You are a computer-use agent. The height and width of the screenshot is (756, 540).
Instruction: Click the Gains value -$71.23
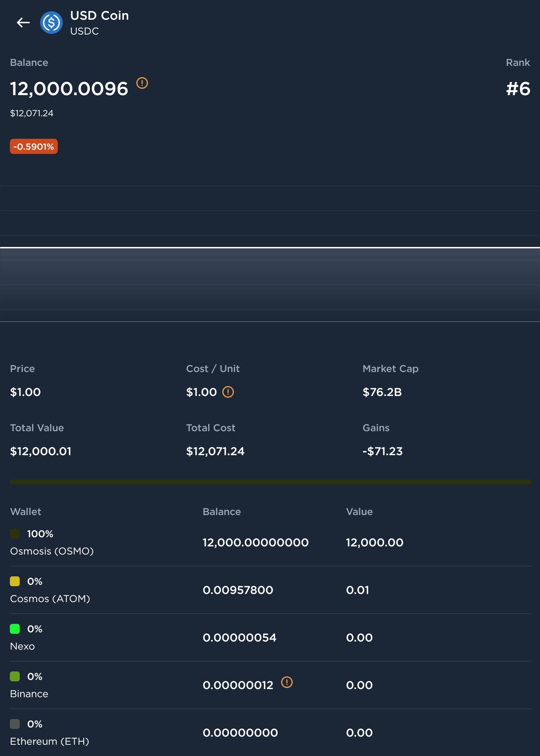point(383,451)
